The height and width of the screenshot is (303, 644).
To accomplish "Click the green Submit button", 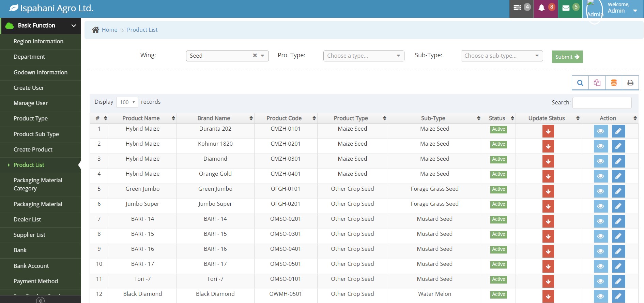I will click(x=567, y=57).
